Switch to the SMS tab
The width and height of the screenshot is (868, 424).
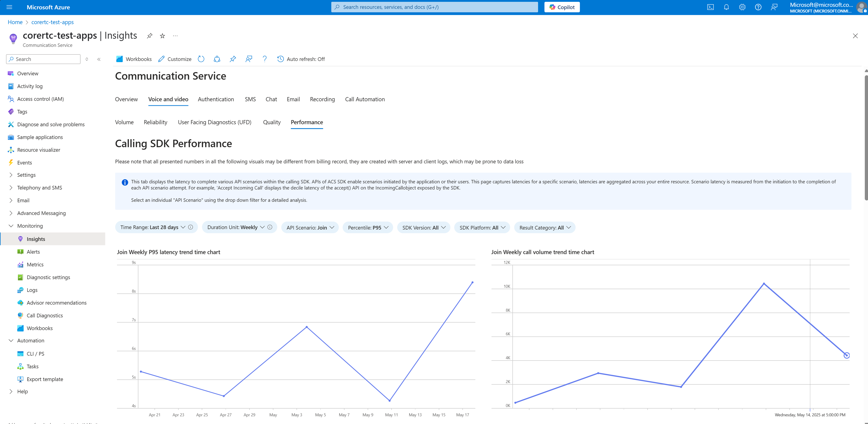pos(250,99)
